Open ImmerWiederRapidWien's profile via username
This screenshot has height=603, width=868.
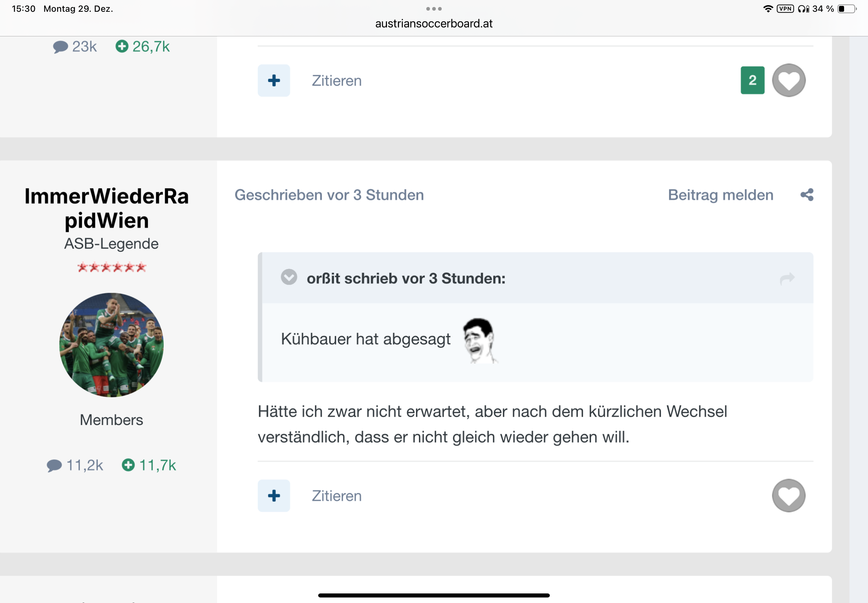107,208
